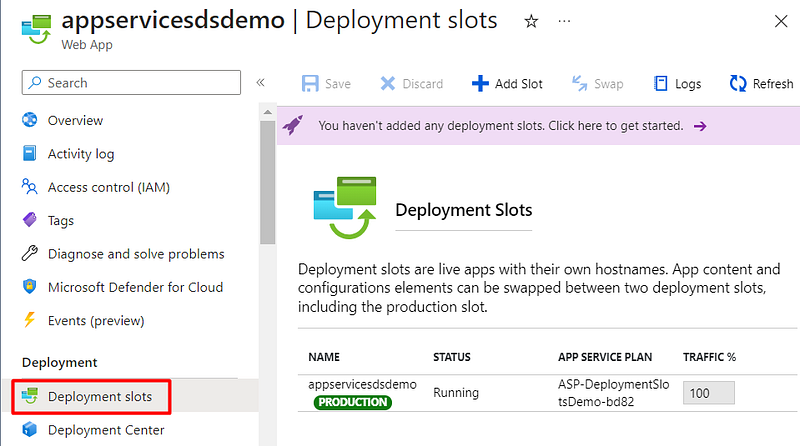This screenshot has width=800, height=446.
Task: Click the Traffic % input field
Action: pos(708,393)
